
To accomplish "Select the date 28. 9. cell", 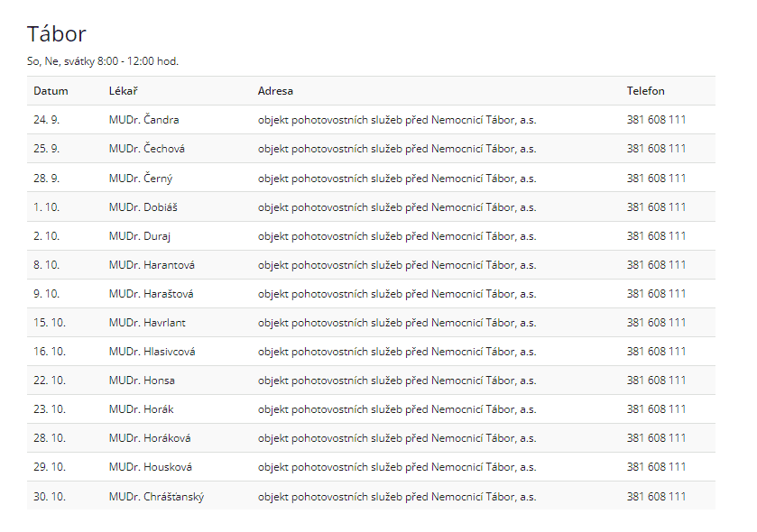I will [x=46, y=179].
